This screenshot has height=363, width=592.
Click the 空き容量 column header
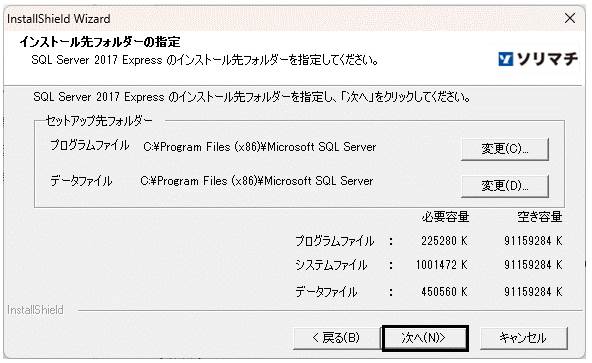coord(540,217)
